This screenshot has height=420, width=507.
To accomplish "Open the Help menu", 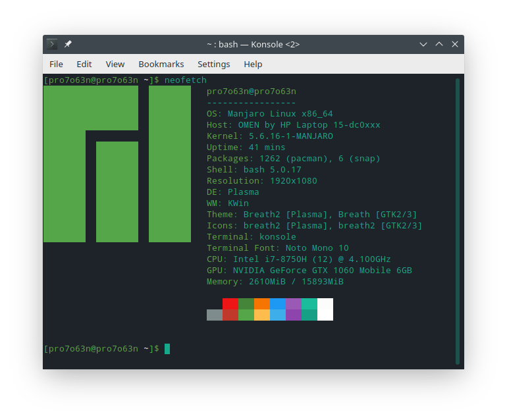I will (253, 64).
